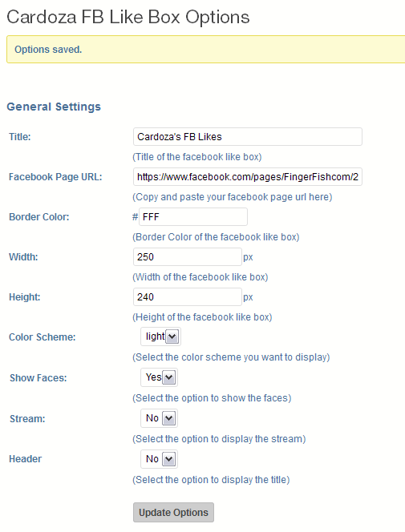Screen dimensions: 405x532
Task: Click the Border Color label
Action: (39, 217)
